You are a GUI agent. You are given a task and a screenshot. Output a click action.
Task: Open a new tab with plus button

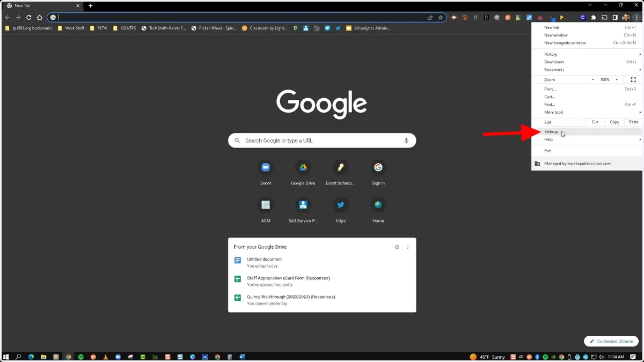click(x=90, y=6)
